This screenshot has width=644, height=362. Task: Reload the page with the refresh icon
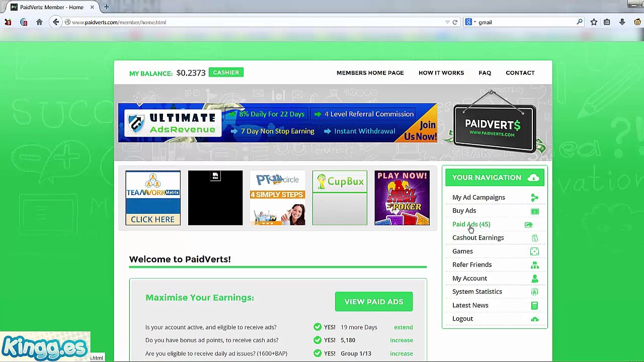tap(455, 22)
